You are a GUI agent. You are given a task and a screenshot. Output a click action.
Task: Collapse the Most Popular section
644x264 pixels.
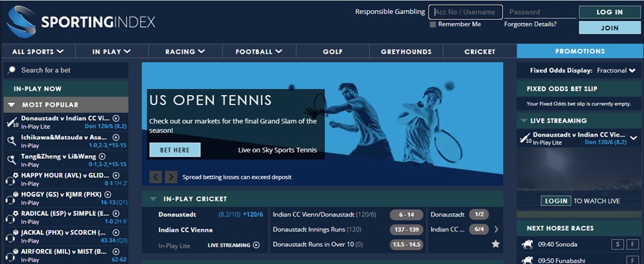(11, 105)
